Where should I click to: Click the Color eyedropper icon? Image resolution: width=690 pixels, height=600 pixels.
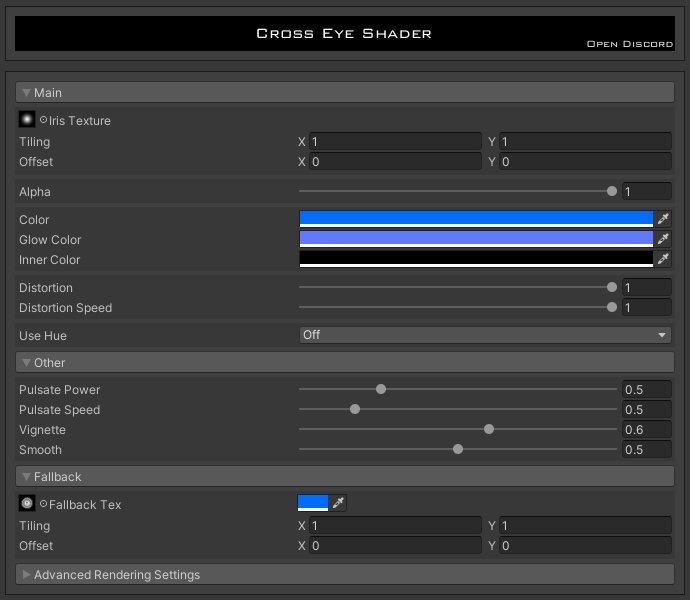click(662, 219)
